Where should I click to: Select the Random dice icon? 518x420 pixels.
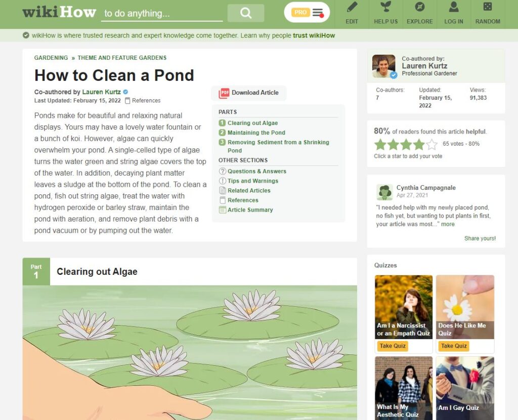click(488, 7)
